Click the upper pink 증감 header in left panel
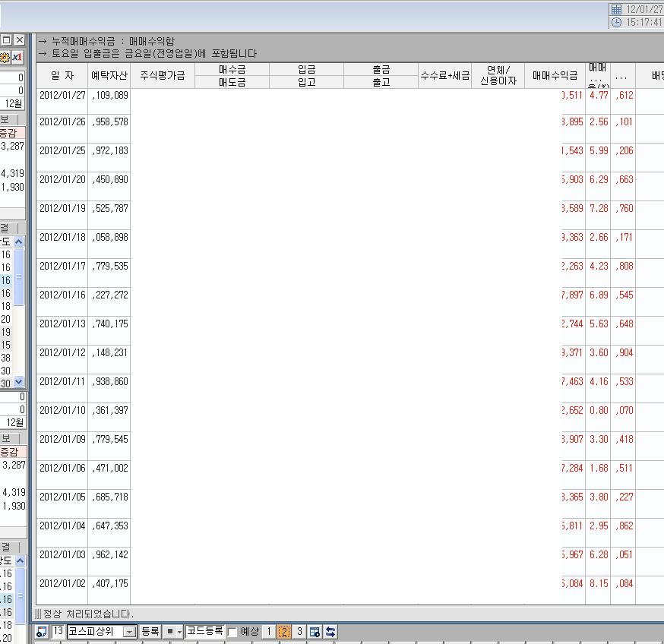 12,133
